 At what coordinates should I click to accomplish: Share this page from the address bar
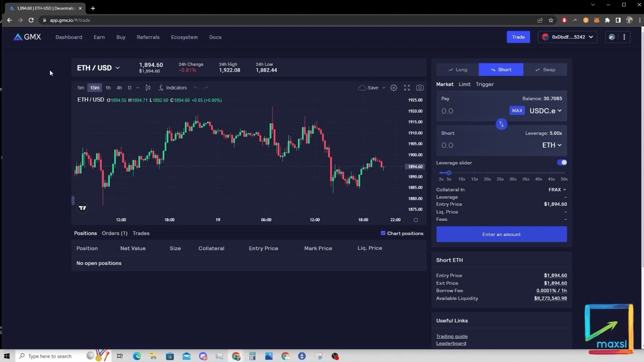click(x=540, y=20)
